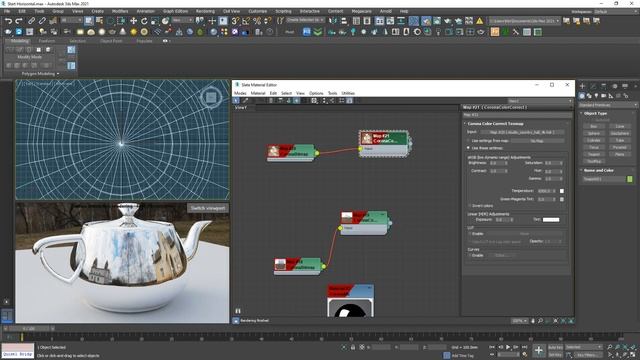Click the Select and Link chain icon
Image resolution: width=640 pixels, height=360 pixels.
click(31, 20)
